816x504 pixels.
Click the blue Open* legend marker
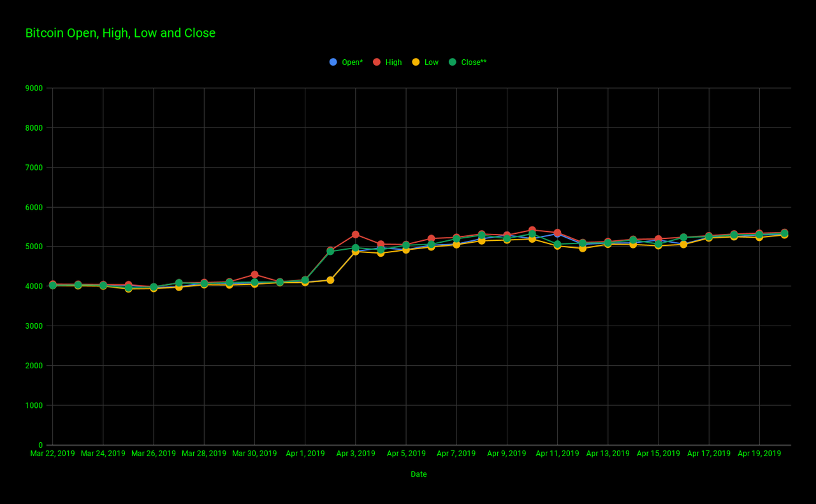point(333,62)
